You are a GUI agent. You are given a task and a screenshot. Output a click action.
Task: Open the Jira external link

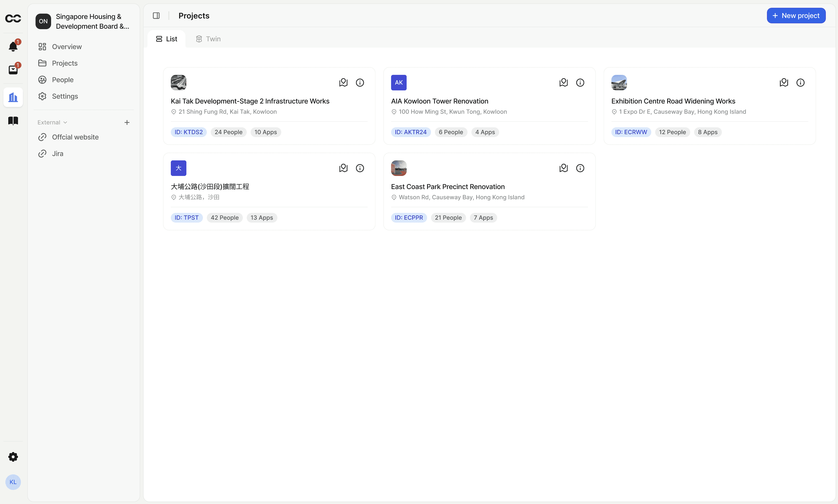point(57,154)
